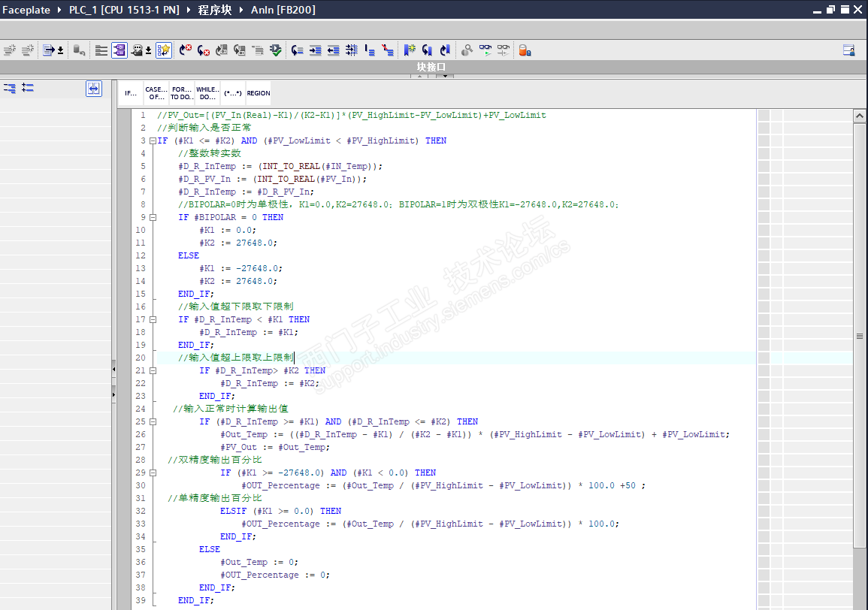This screenshot has height=610, width=868.
Task: Click the expand all tree icon in left pane
Action: 28,87
